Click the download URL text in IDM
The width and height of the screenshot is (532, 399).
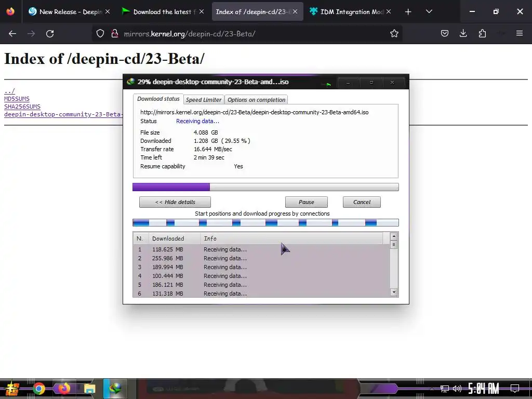tap(255, 112)
